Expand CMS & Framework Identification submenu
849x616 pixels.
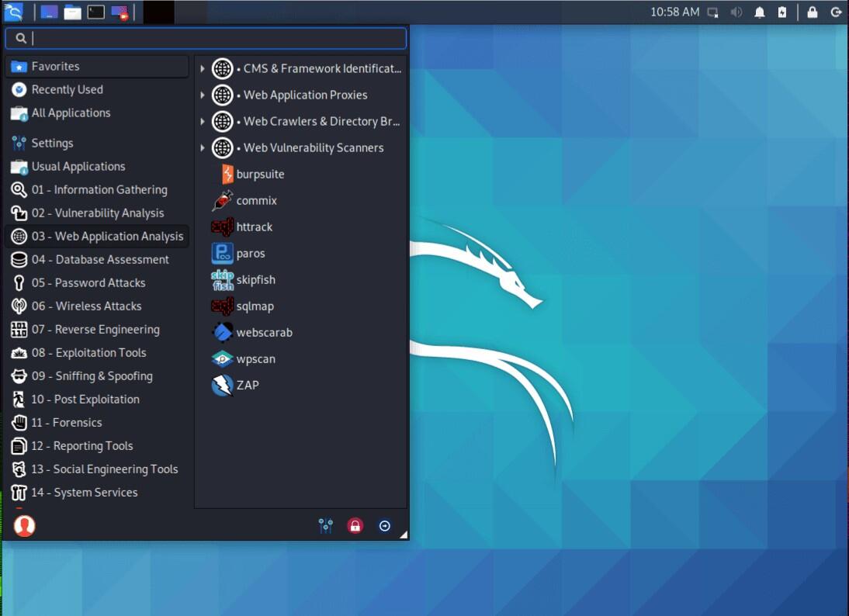tap(322, 69)
